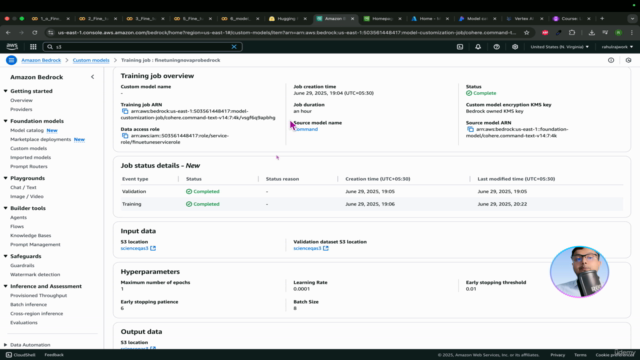Toggle the side navigation hamburger icon

coord(11,60)
